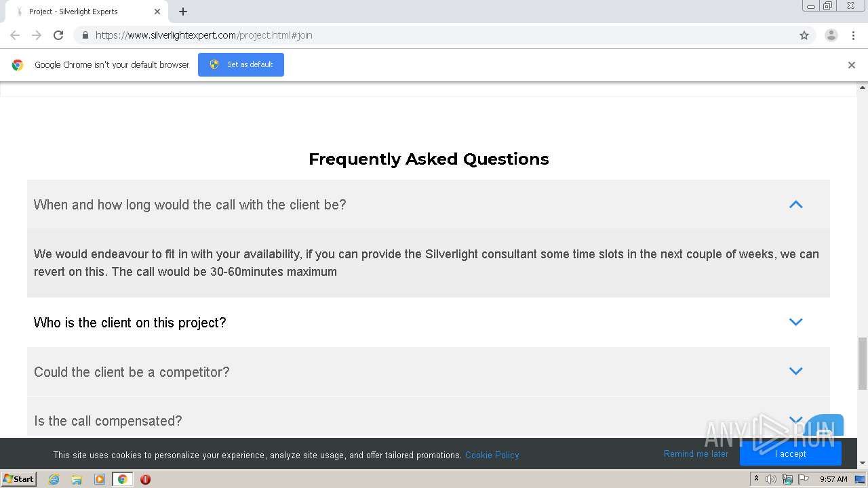Select the 'Project - Silverlight Experts' tab
This screenshot has height=488, width=868.
(81, 12)
